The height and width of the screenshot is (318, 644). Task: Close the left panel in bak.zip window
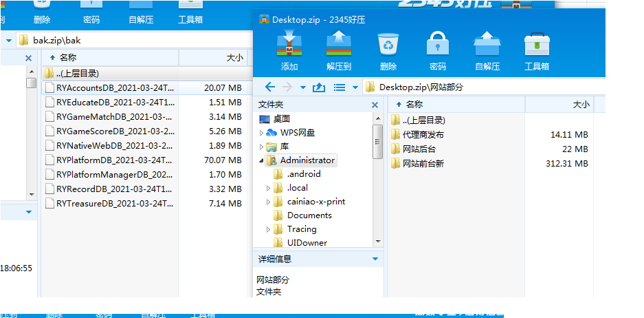pyautogui.click(x=28, y=58)
